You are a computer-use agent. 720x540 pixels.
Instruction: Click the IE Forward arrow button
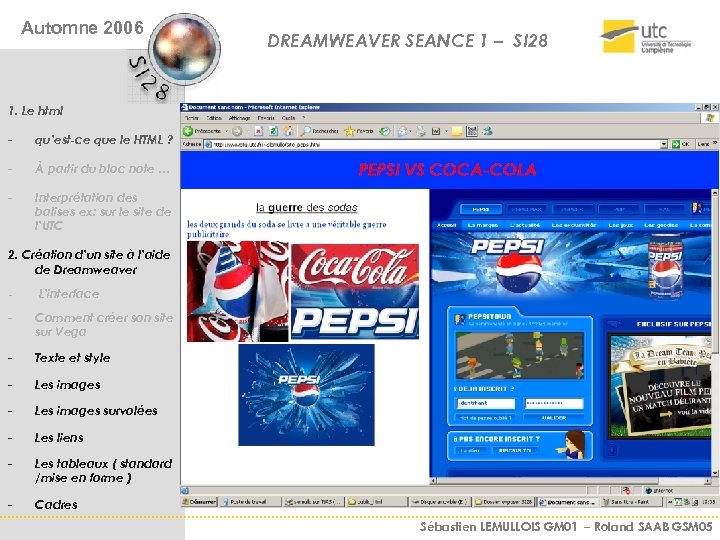[237, 131]
